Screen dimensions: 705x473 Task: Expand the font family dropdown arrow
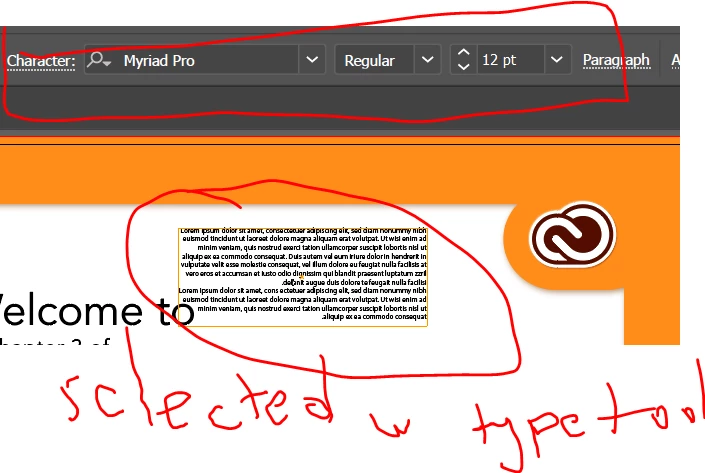[x=312, y=60]
